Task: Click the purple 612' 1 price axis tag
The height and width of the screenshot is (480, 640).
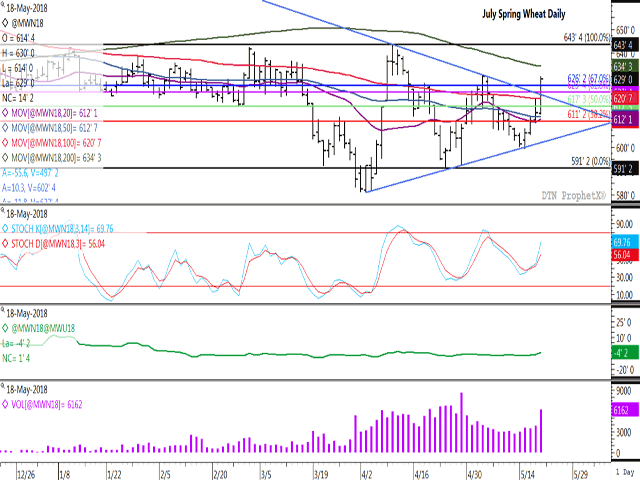Action: click(625, 120)
